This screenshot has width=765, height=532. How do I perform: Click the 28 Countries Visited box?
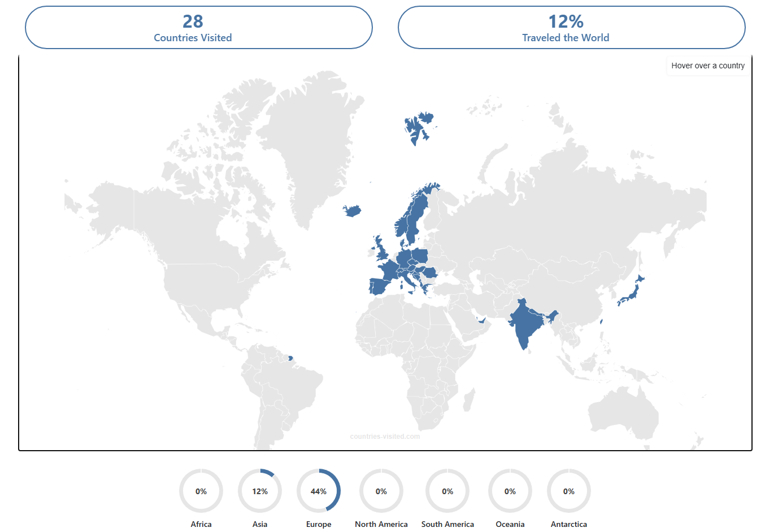click(198, 28)
